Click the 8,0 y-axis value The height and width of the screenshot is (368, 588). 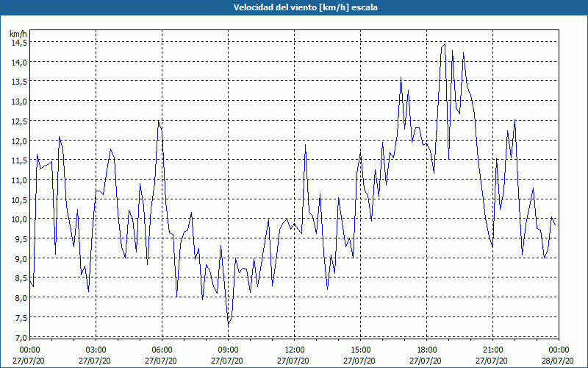[x=21, y=298]
